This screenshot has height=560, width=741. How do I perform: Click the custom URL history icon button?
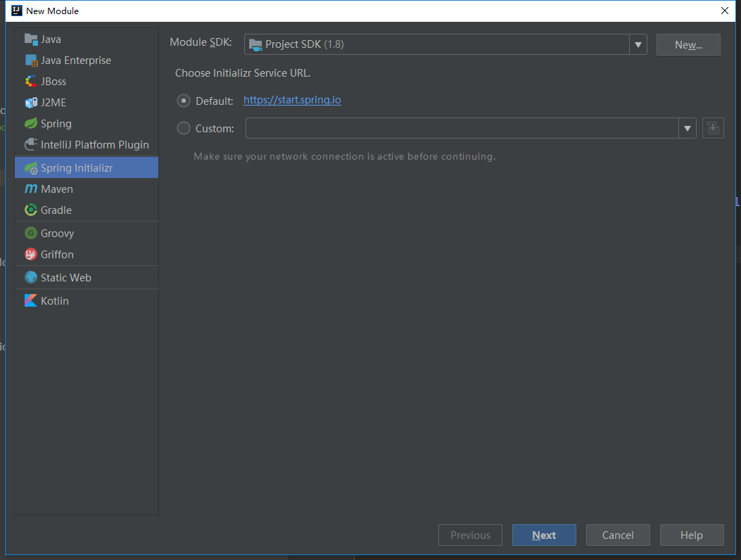point(713,128)
